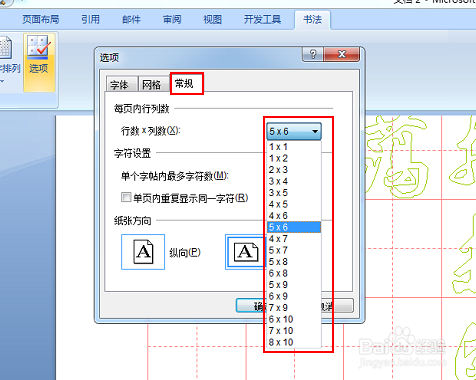This screenshot has height=380, width=476.
Task: Open the 审阅 ribbon tab
Action: [x=172, y=19]
